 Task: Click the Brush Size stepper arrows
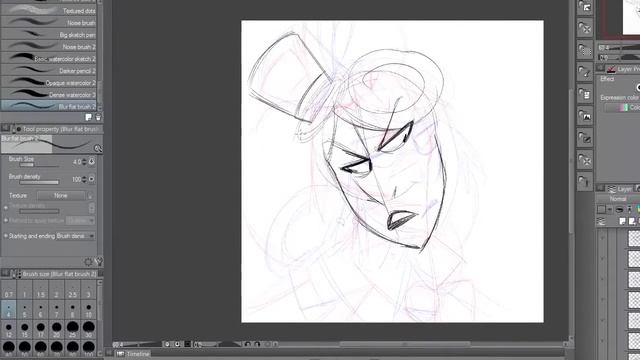(x=84, y=162)
